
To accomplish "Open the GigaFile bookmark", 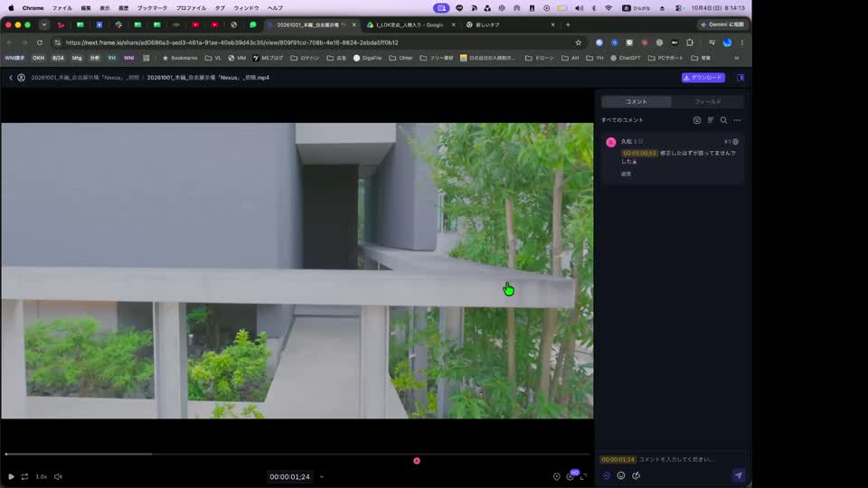I will [x=368, y=58].
